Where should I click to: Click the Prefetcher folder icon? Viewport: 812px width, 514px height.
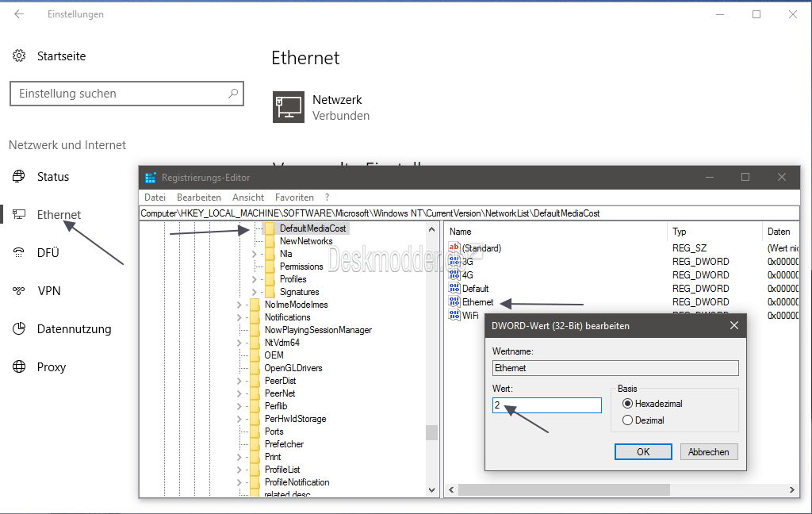click(255, 444)
